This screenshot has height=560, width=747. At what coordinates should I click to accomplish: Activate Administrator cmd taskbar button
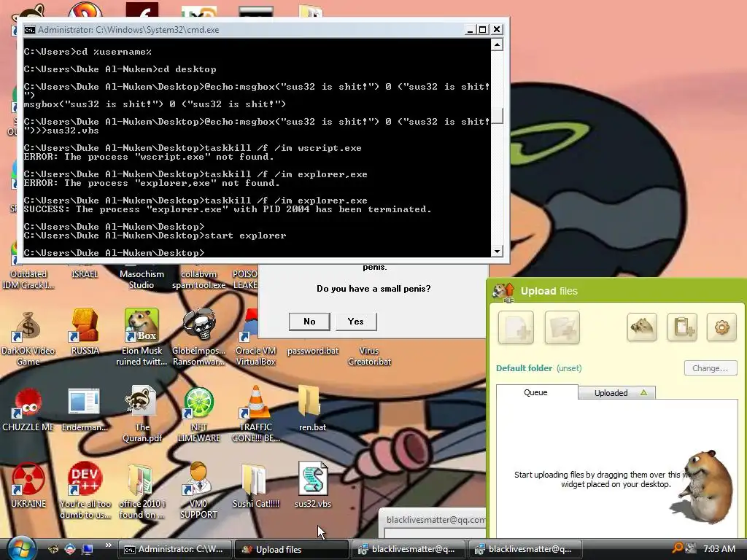tap(175, 549)
